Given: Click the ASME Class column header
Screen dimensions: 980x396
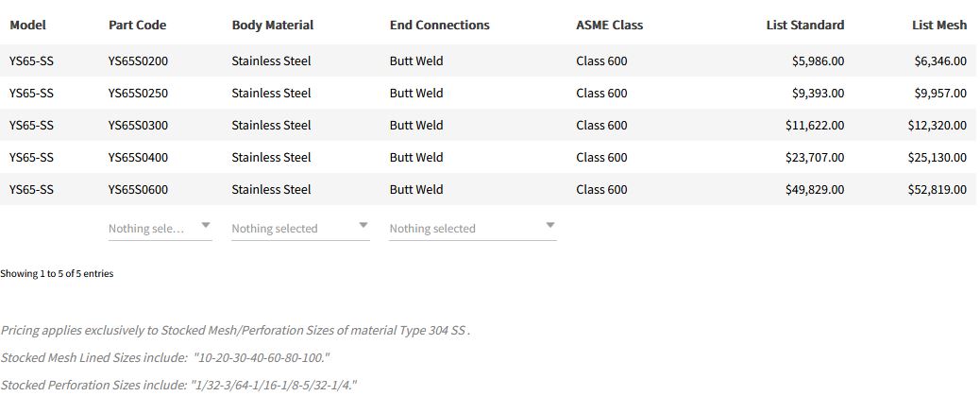Looking at the screenshot, I should click(x=609, y=26).
